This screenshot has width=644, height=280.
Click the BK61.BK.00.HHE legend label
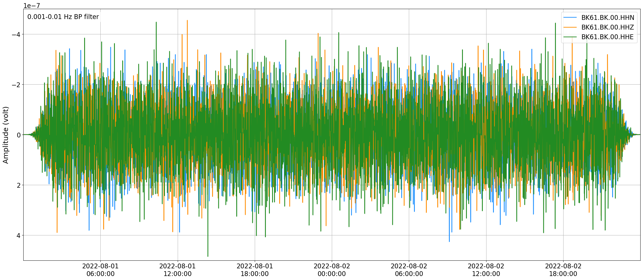coord(608,37)
